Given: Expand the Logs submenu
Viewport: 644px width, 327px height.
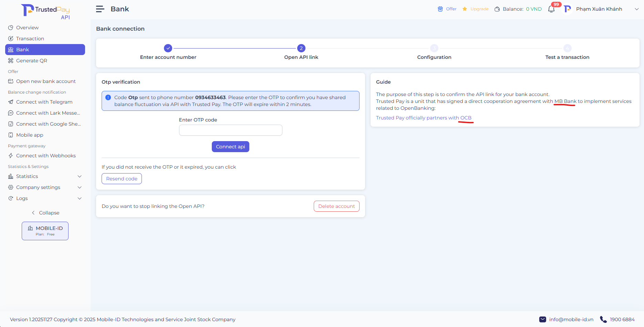Looking at the screenshot, I should coord(80,198).
